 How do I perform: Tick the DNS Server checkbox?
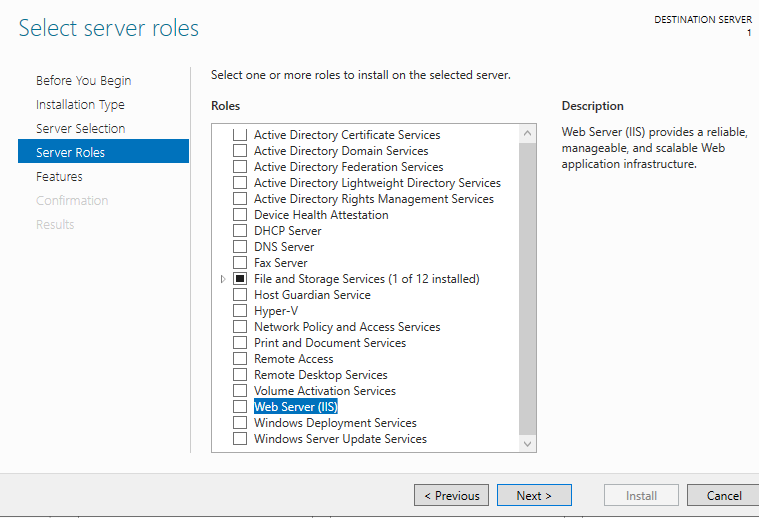click(x=240, y=247)
